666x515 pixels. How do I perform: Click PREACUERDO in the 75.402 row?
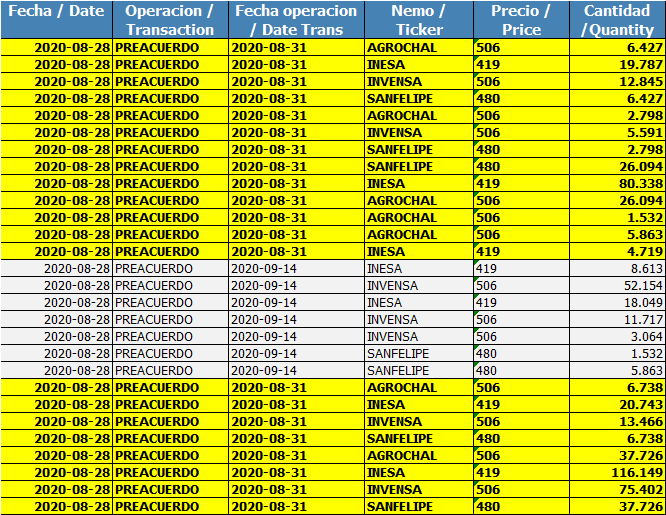pos(170,490)
